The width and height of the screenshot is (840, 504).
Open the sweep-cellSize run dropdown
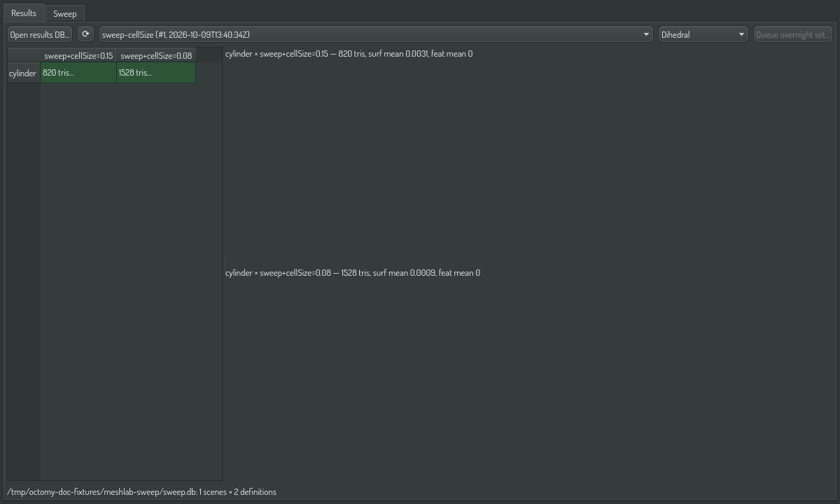376,34
